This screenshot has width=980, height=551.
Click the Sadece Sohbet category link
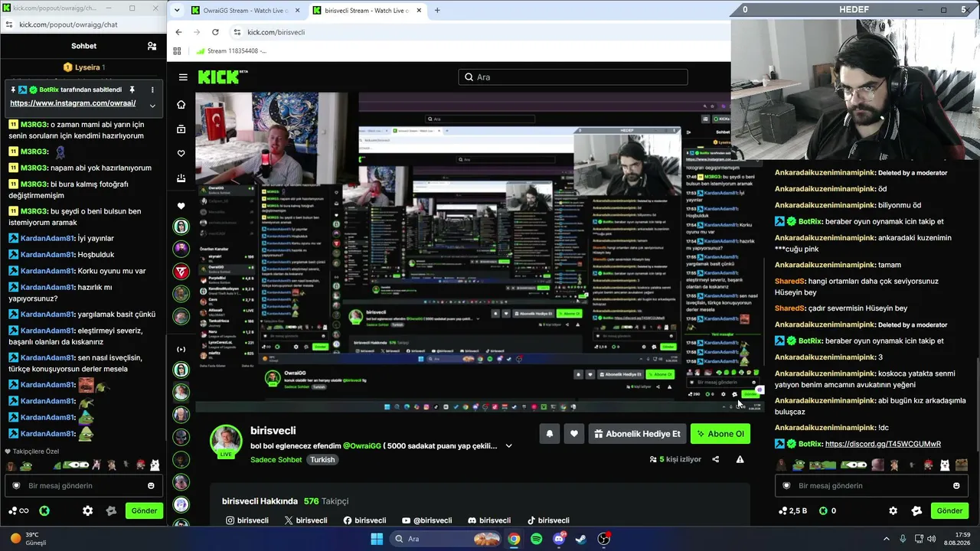point(276,460)
